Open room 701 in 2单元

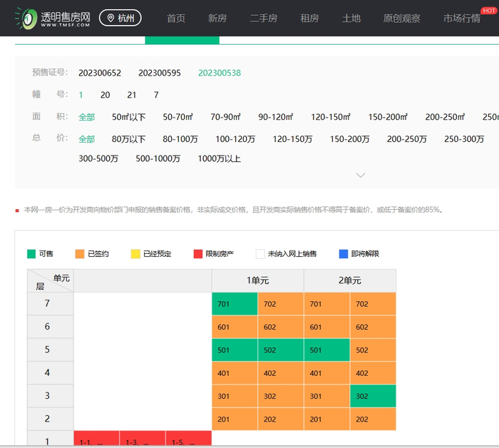[x=326, y=304]
